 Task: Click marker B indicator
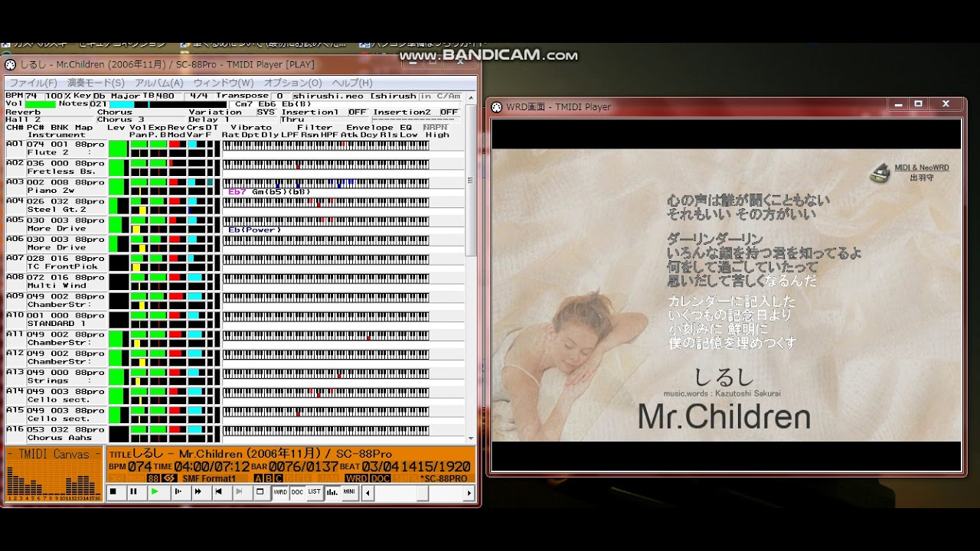[268, 478]
